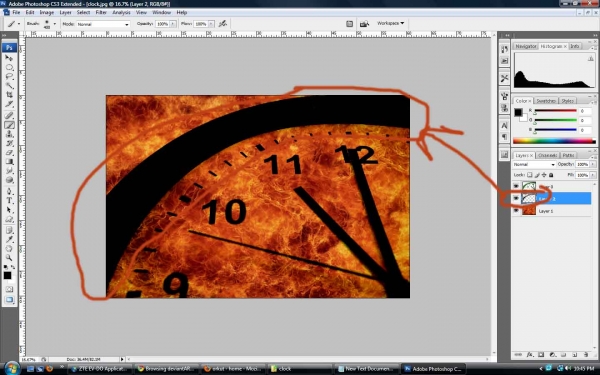Screen dimensions: 600x375
Task: Select the Healing Brush tool
Action: 9,115
